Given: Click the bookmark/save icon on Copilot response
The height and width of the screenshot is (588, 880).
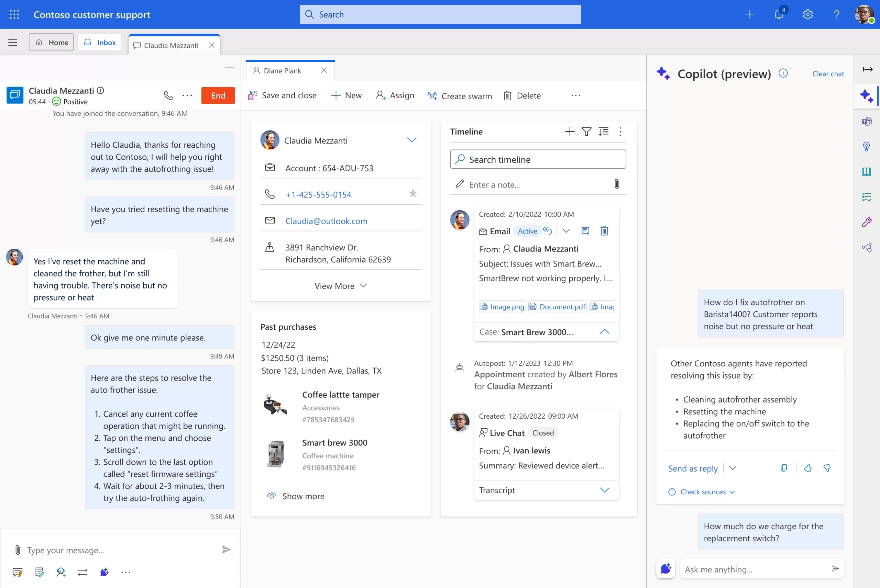Looking at the screenshot, I should 783,468.
